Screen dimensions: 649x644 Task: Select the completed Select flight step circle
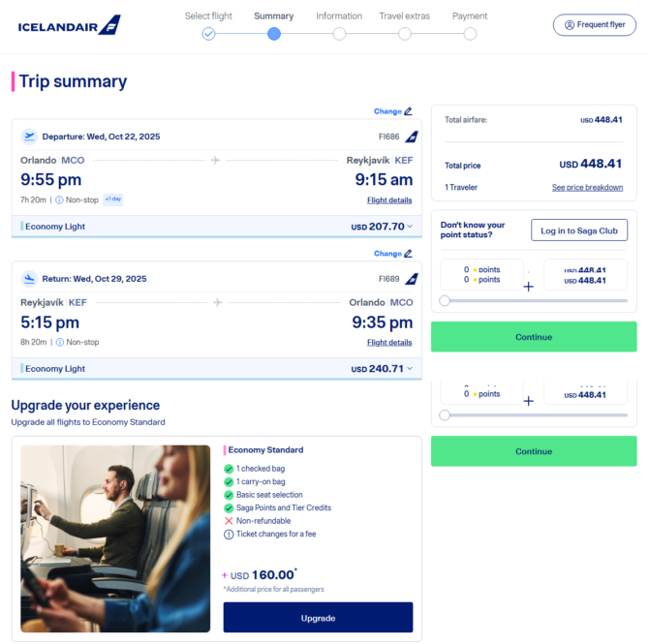click(208, 34)
